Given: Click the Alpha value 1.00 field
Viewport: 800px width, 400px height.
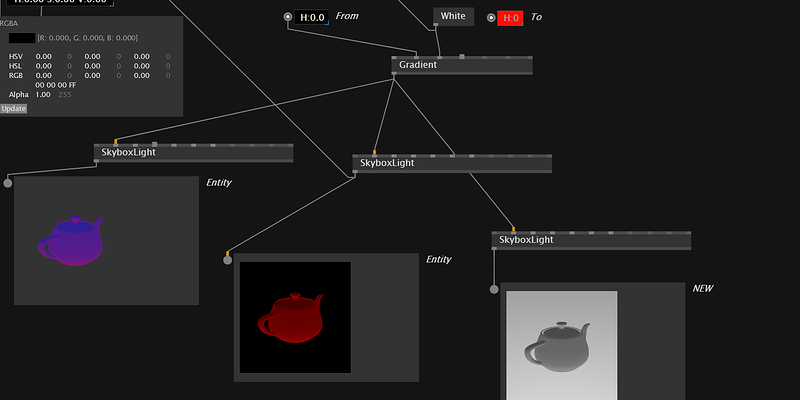Looking at the screenshot, I should coord(43,94).
